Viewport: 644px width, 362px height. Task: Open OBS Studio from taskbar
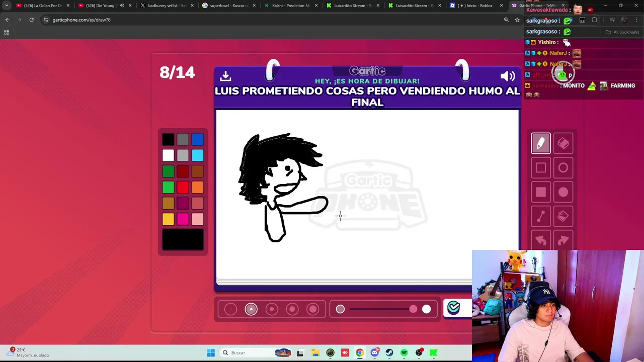point(419,352)
